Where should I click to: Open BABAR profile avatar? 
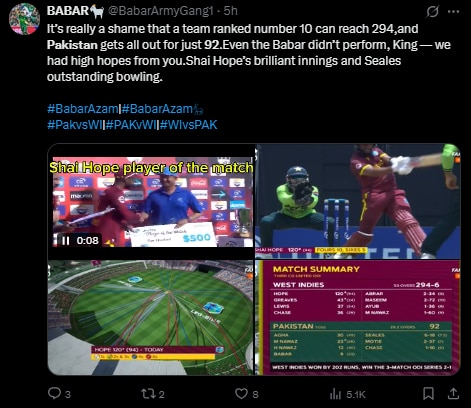(25, 19)
